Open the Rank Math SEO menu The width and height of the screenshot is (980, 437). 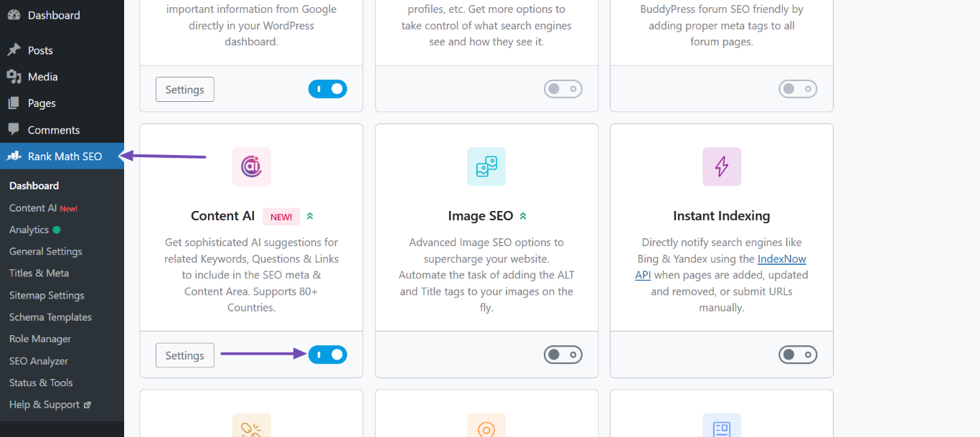click(x=62, y=156)
